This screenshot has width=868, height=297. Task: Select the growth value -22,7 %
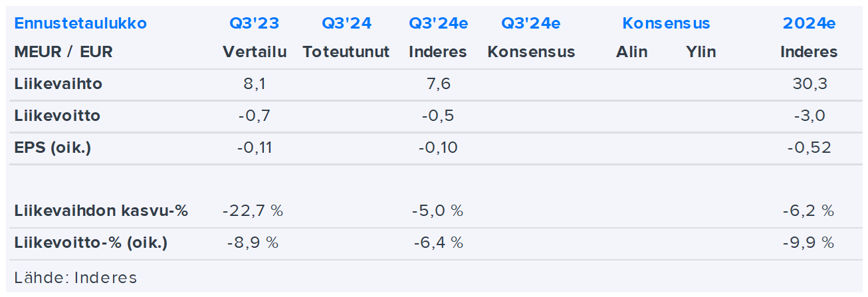[253, 211]
